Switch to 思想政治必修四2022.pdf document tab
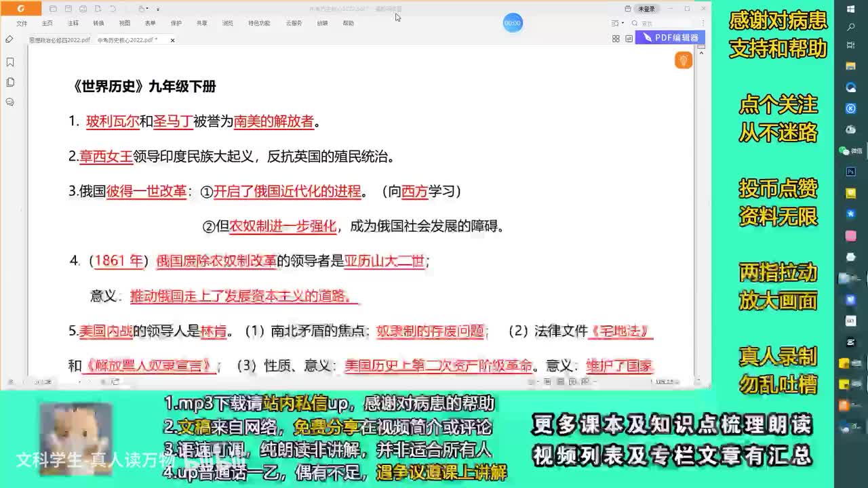 (x=59, y=40)
